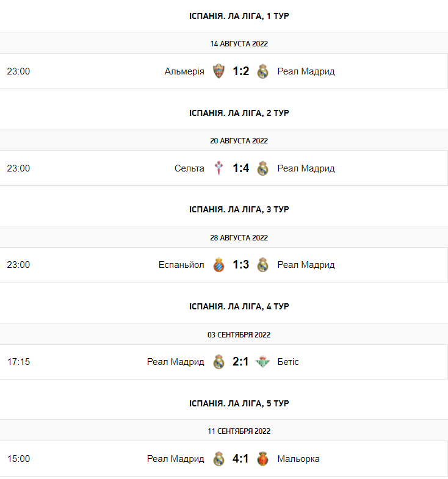The image size is (448, 479).
Task: Click the Betis club crest icon
Action: pyautogui.click(x=262, y=362)
